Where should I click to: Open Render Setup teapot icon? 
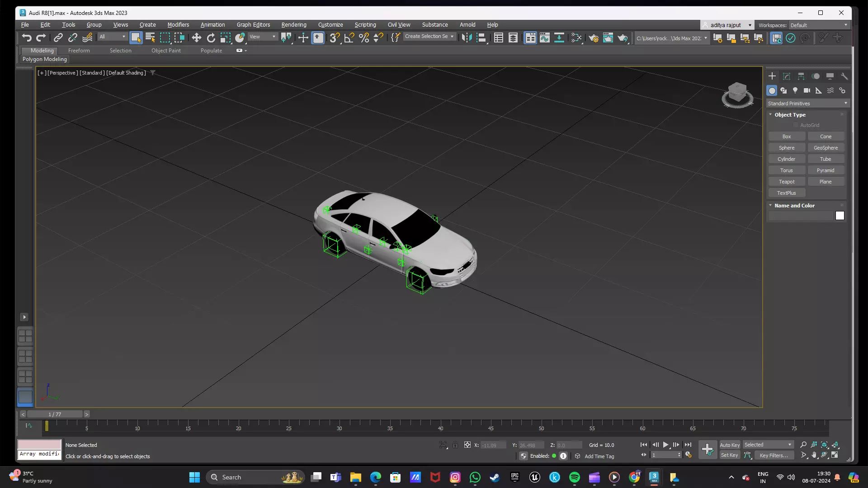(593, 38)
